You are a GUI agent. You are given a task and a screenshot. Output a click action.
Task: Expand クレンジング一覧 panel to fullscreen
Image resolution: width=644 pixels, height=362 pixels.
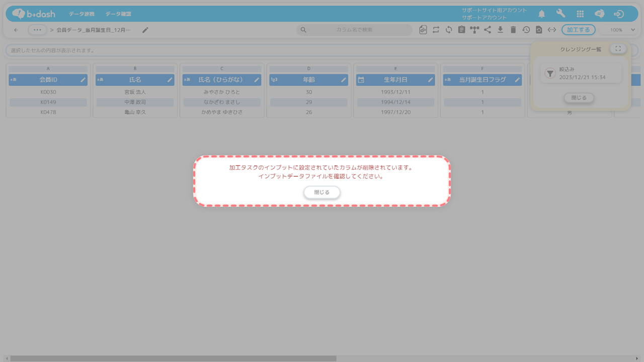(x=618, y=49)
